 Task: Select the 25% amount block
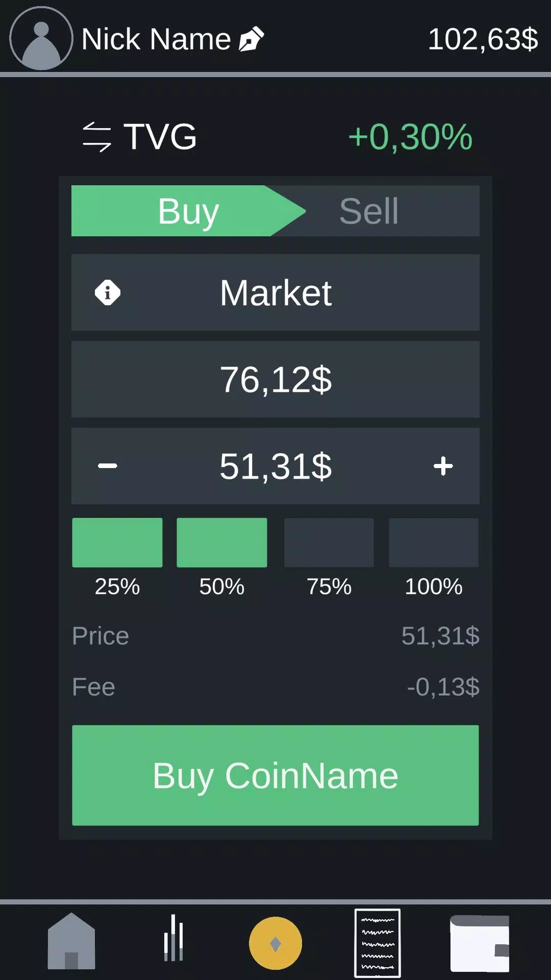pyautogui.click(x=117, y=543)
